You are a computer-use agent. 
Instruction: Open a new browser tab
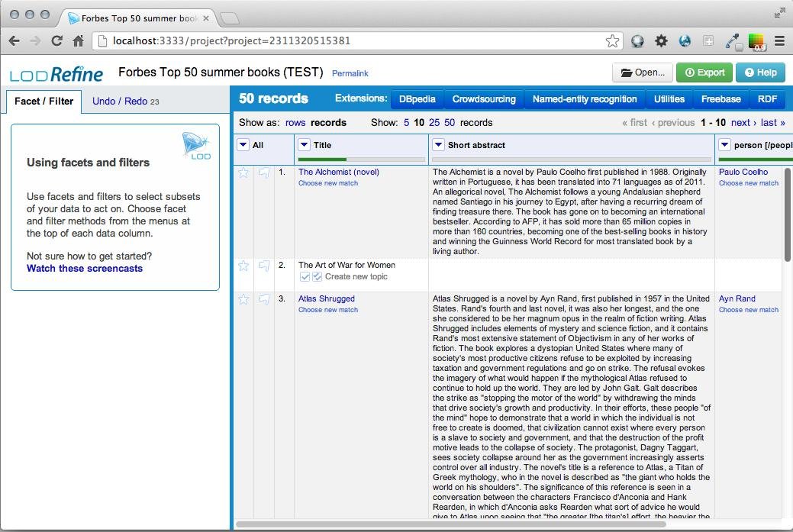(230, 19)
